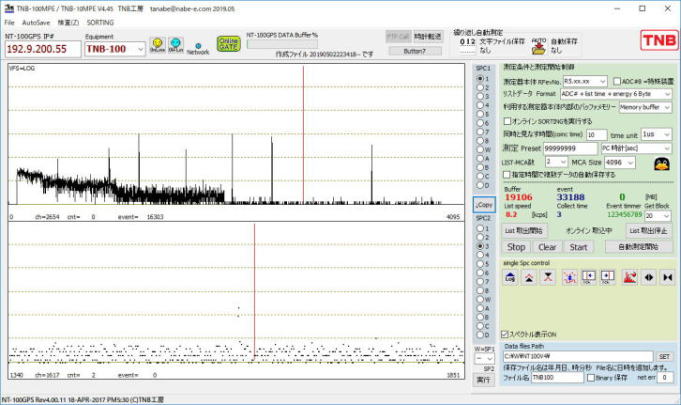Viewport: 681px width, 405px height.
Task: Click the List acquisition start button
Action: (524, 230)
